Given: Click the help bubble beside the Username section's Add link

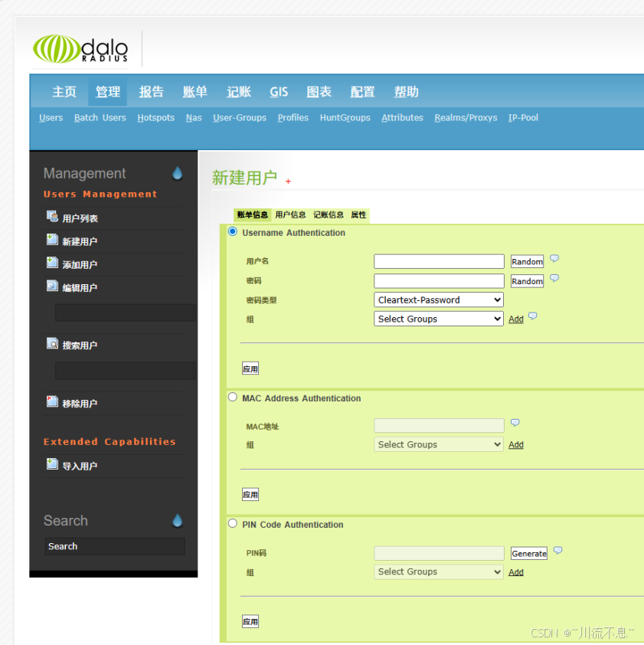Looking at the screenshot, I should pos(532,316).
